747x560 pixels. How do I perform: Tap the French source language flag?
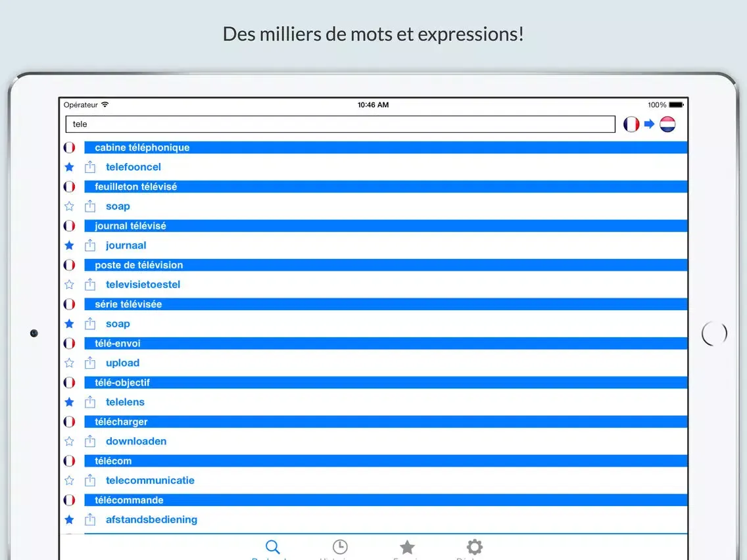[631, 124]
